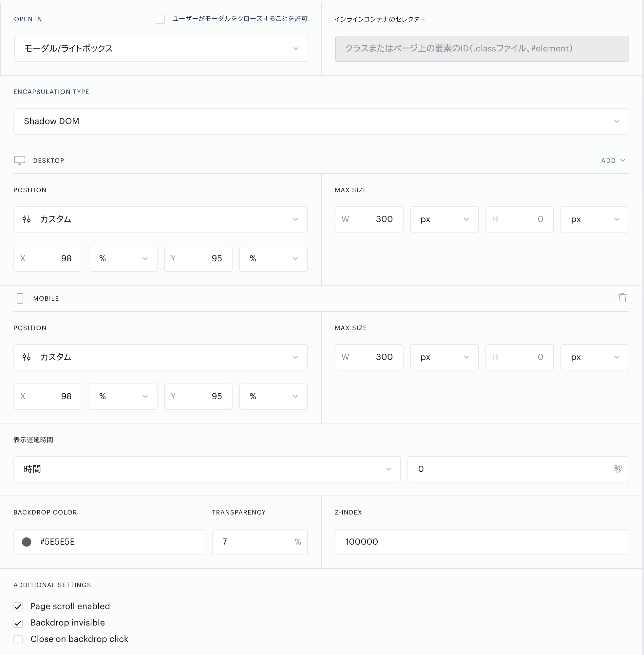Image resolution: width=644 pixels, height=655 pixels.
Task: Expand the Encapsulation Type Shadow DOM dropdown
Action: click(x=321, y=122)
